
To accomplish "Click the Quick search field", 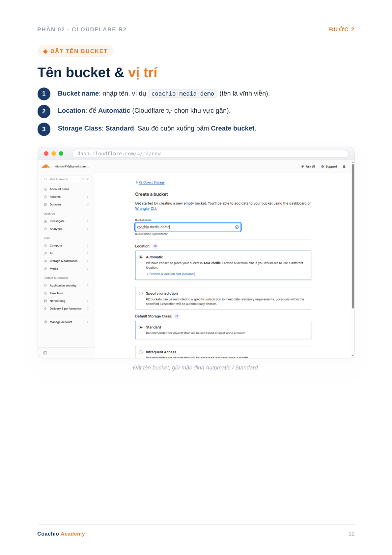I will [66, 179].
